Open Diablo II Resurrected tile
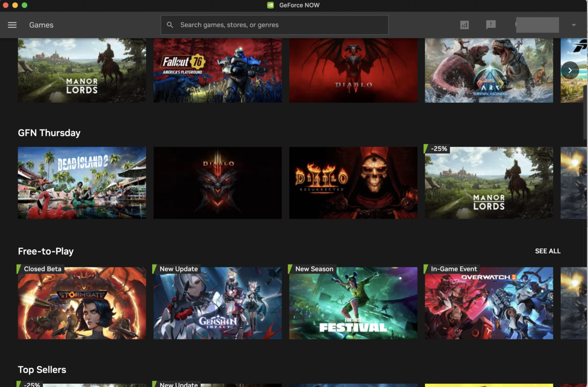The image size is (588, 387). [x=353, y=183]
